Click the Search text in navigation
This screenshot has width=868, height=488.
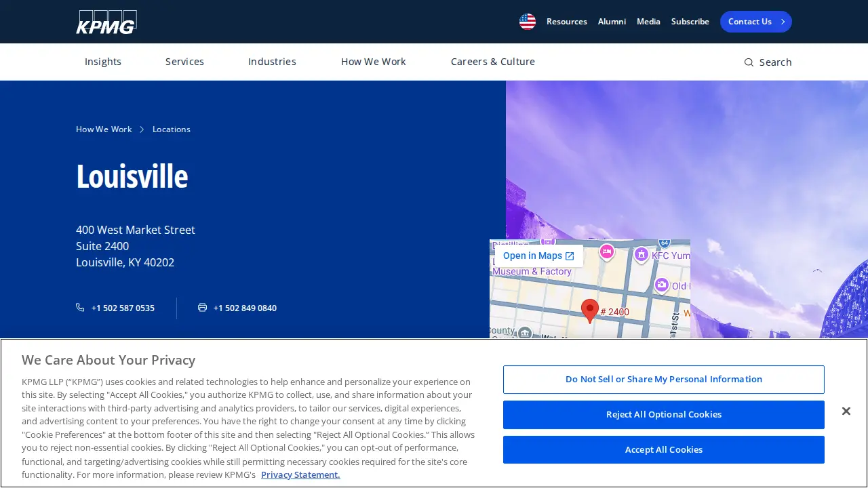tap(776, 62)
